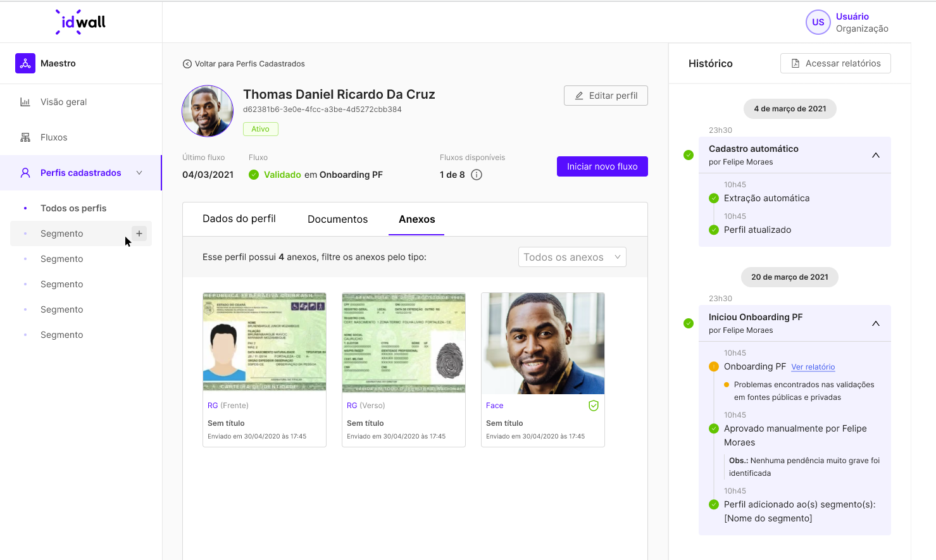Screen dimensions: 936x560
Task: Open the US user avatar
Action: tap(818, 22)
